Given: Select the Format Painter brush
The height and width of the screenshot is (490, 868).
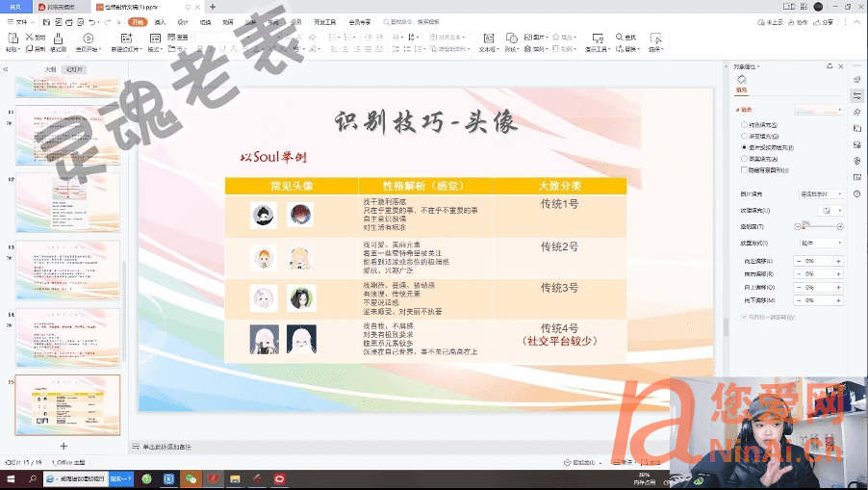Looking at the screenshot, I should coord(58,39).
